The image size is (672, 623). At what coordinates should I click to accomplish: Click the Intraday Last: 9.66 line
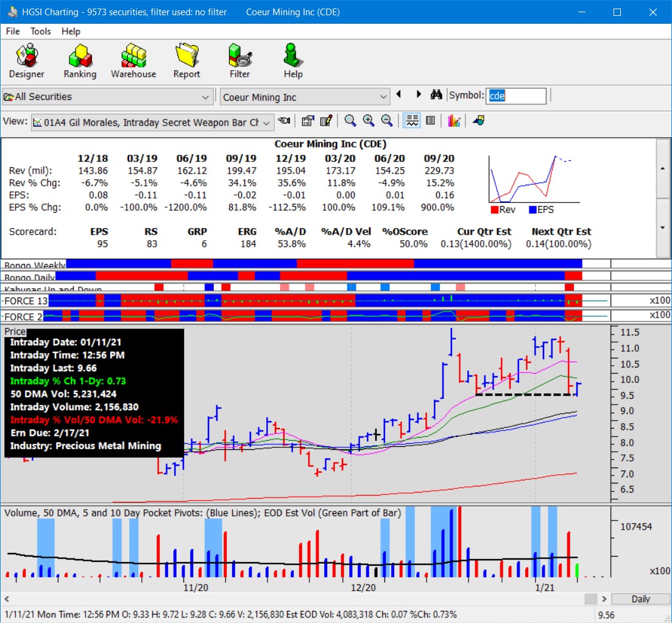54,368
